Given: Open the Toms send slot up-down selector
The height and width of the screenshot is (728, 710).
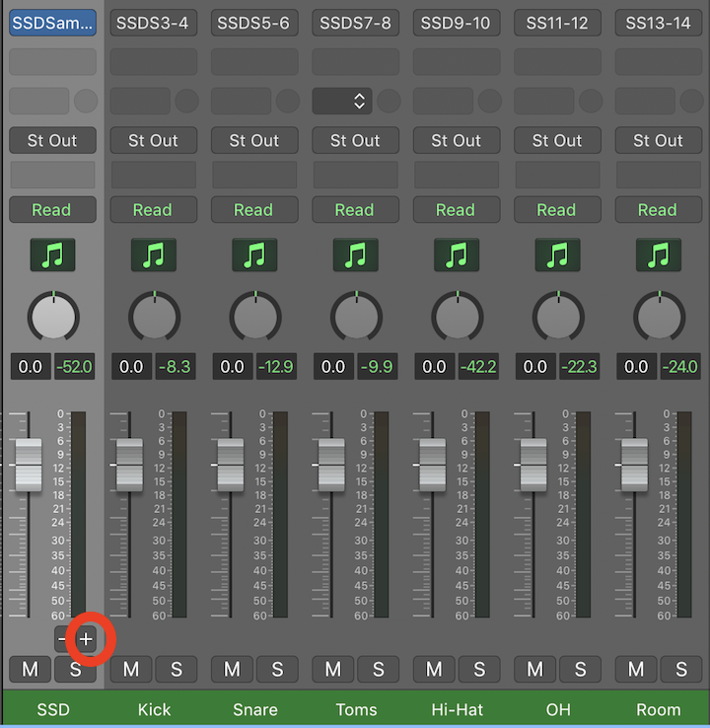Looking at the screenshot, I should pyautogui.click(x=342, y=101).
